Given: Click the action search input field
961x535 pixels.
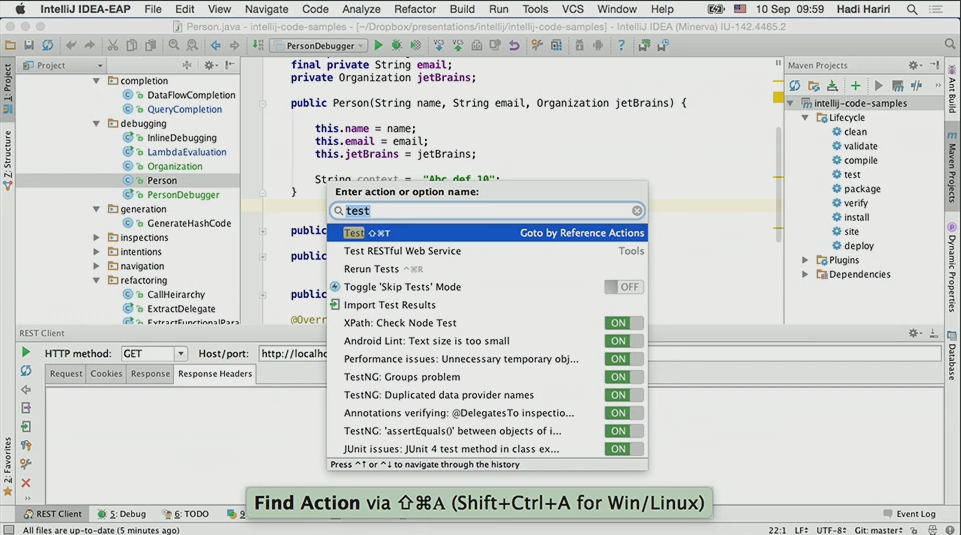Looking at the screenshot, I should (487, 211).
